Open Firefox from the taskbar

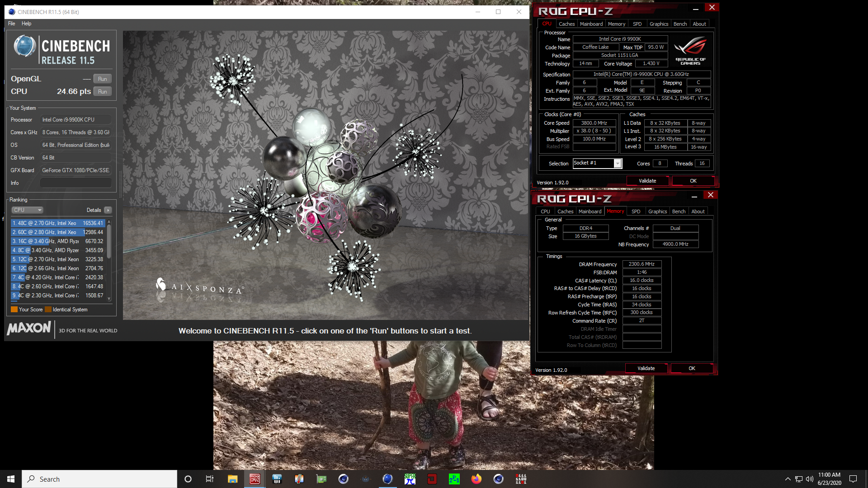[476, 479]
